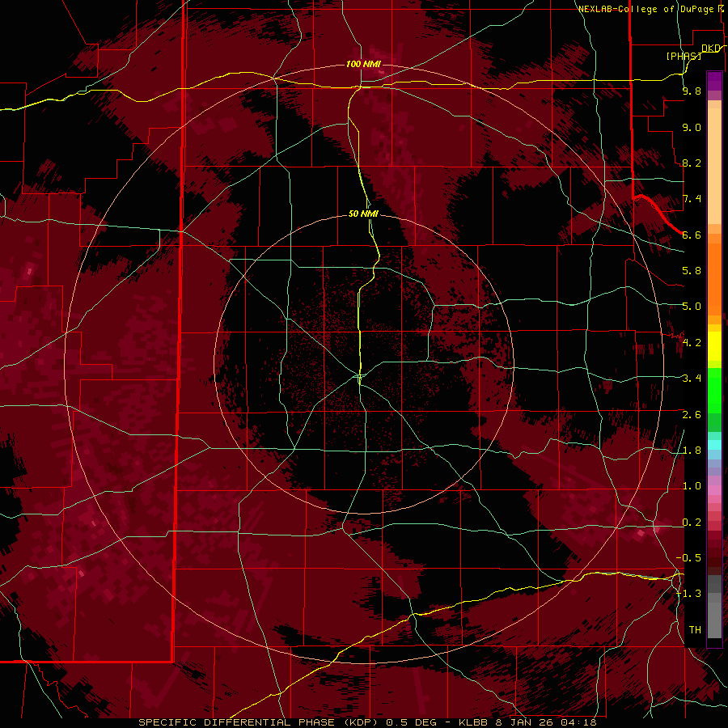The width and height of the screenshot is (728, 728).
Task: Click the 1.0 value on color scale
Action: (x=692, y=486)
